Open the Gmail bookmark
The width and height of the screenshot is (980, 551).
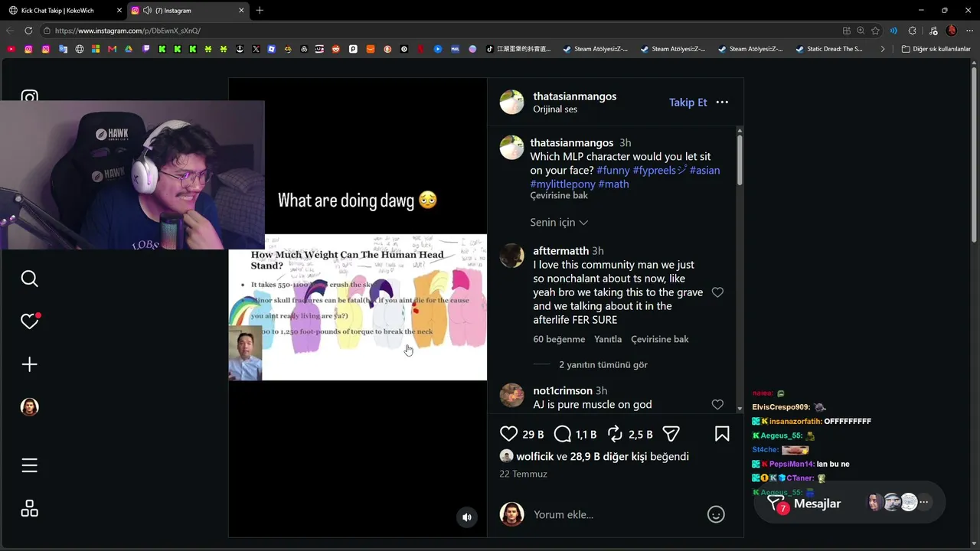click(112, 49)
